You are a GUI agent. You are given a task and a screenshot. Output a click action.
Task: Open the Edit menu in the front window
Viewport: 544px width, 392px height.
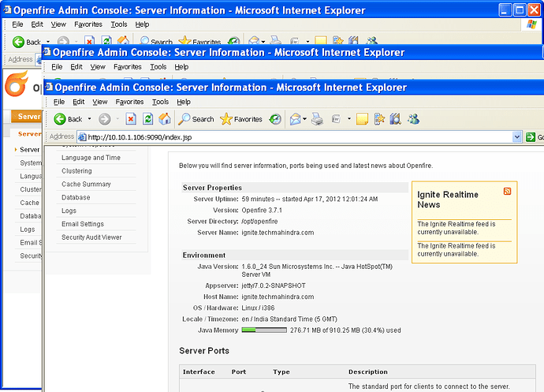click(78, 102)
